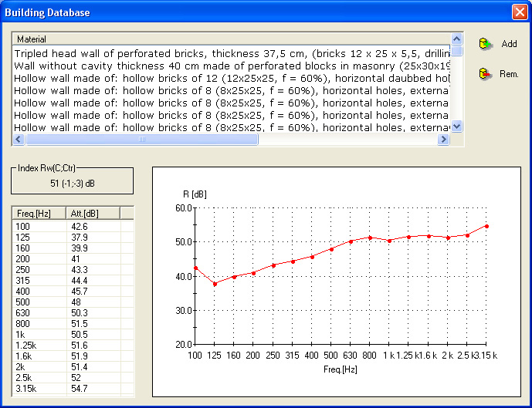
Task: Click the 250 Hz frequency cell
Action: [39, 270]
